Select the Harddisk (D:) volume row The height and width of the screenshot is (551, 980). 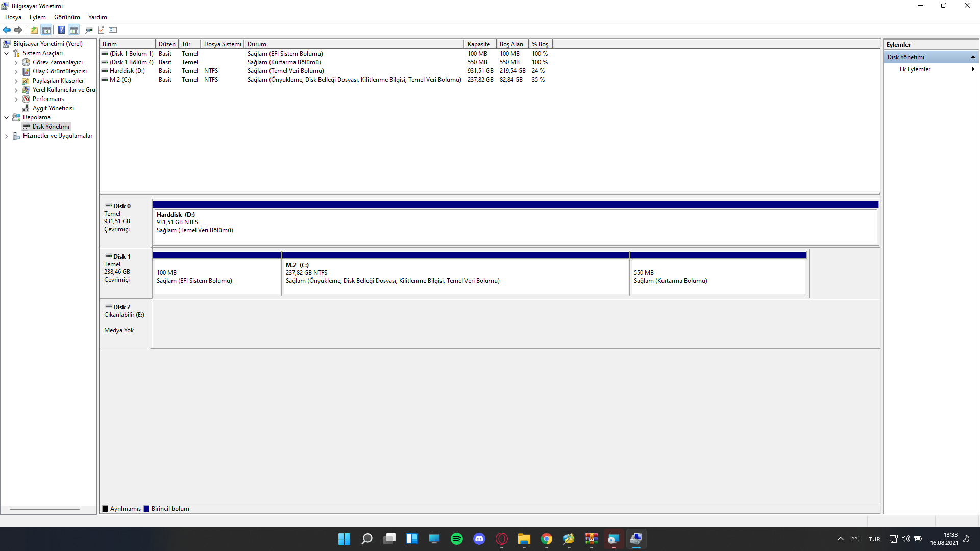click(x=127, y=71)
